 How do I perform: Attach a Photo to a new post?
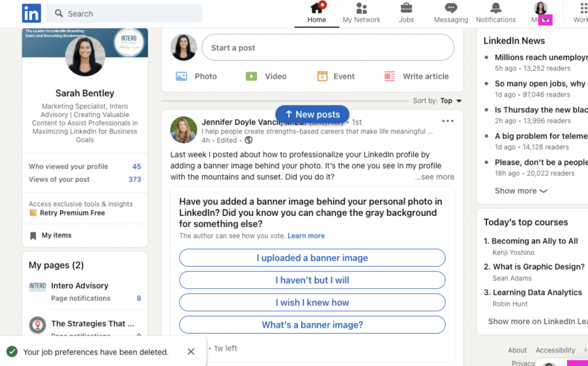click(181, 76)
